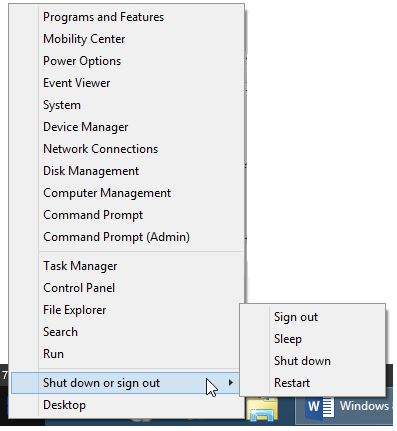Open the Word document taskbar button
Image resolution: width=397 pixels, height=431 pixels.
[345, 407]
